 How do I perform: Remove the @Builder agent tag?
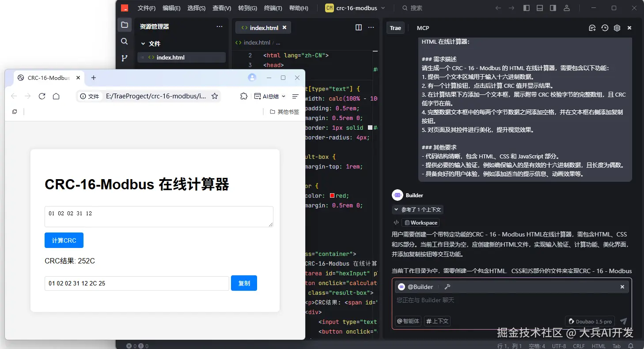tap(622, 287)
